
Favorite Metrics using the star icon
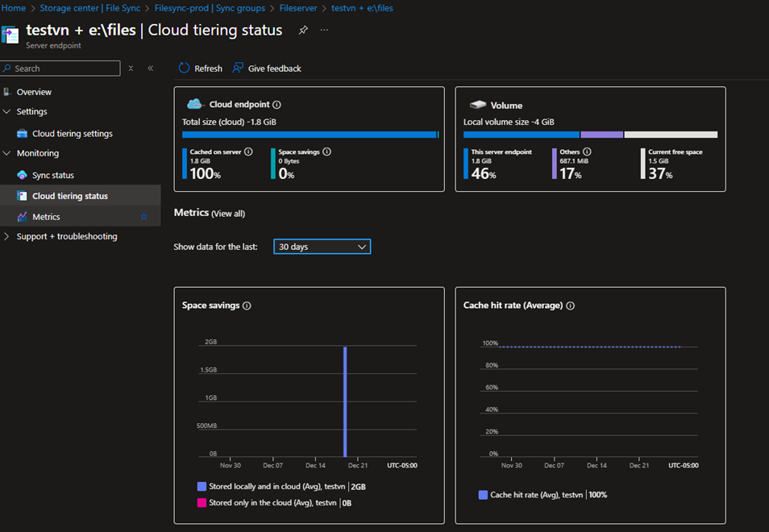[144, 217]
